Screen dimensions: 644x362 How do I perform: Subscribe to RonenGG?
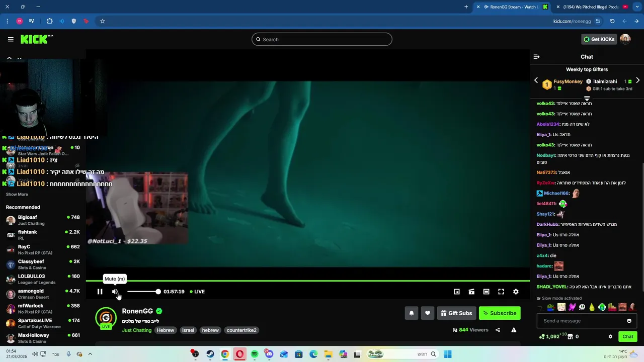500,313
